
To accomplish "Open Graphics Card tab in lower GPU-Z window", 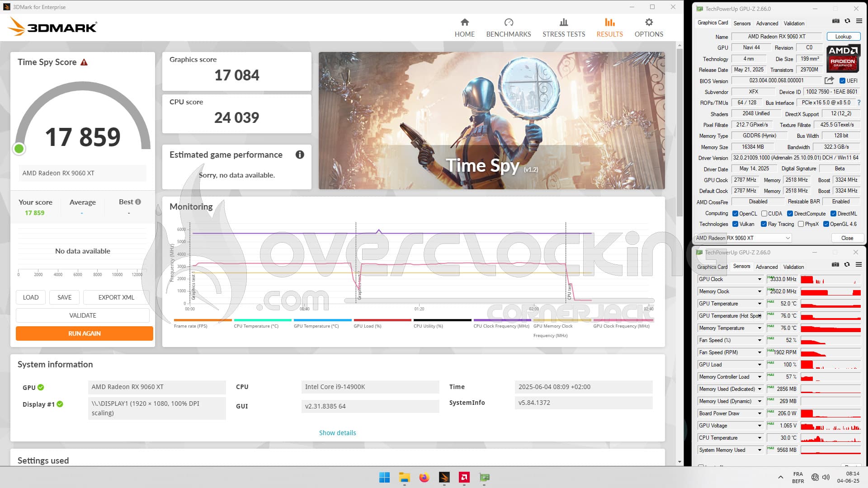I will click(x=712, y=267).
